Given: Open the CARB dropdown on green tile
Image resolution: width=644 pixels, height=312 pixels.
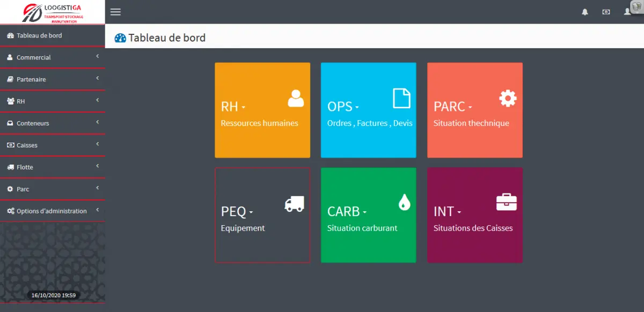Looking at the screenshot, I should tap(364, 212).
